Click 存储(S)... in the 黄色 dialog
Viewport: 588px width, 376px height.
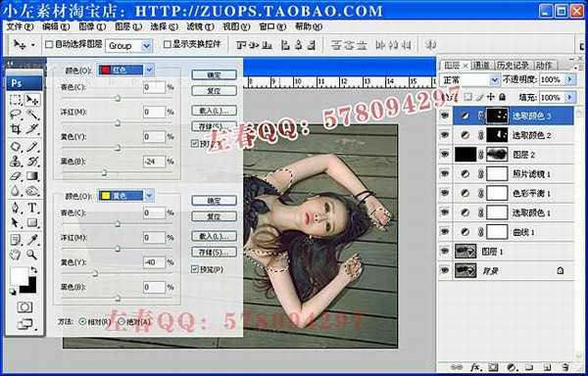(214, 252)
